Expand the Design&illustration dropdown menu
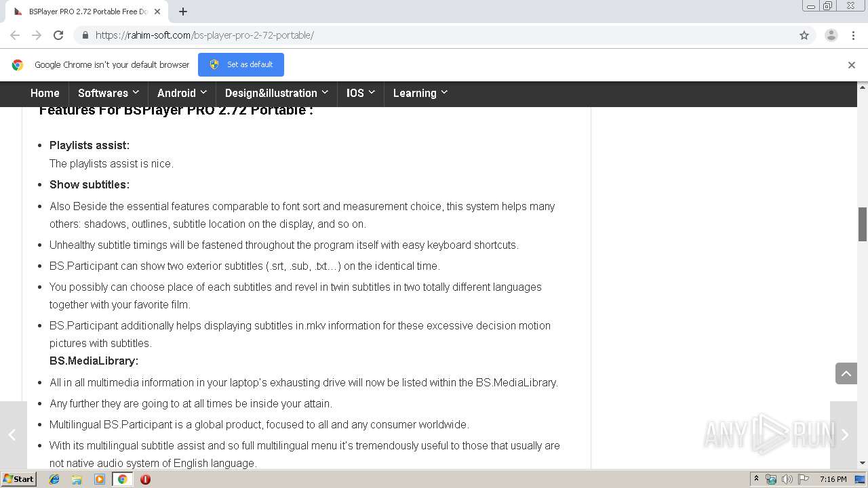This screenshot has width=868, height=488. coord(277,94)
